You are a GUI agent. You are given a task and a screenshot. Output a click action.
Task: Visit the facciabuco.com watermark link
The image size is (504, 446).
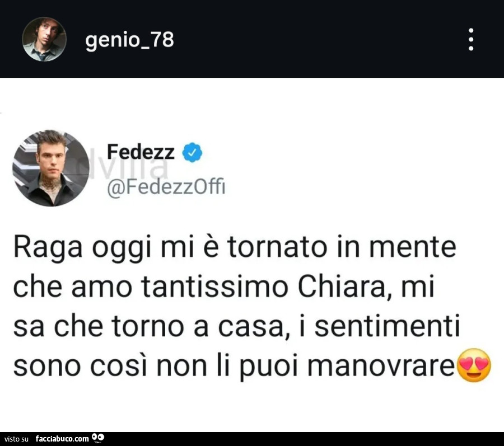pos(62,439)
